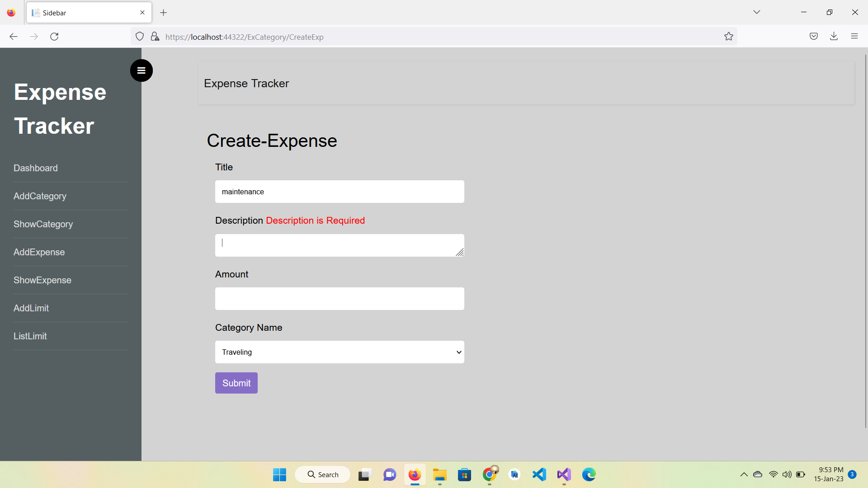Open the downloads icon in the toolbar
Image resolution: width=868 pixels, height=488 pixels.
[x=834, y=36]
